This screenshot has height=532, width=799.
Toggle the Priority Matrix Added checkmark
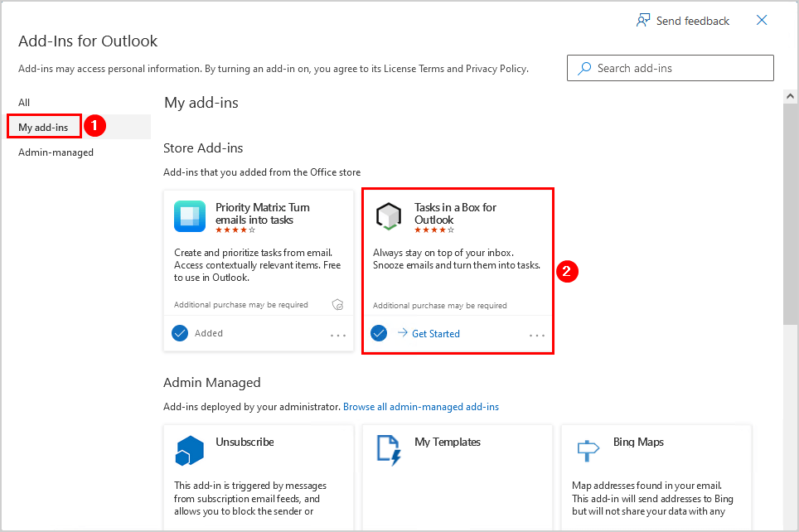[x=180, y=333]
